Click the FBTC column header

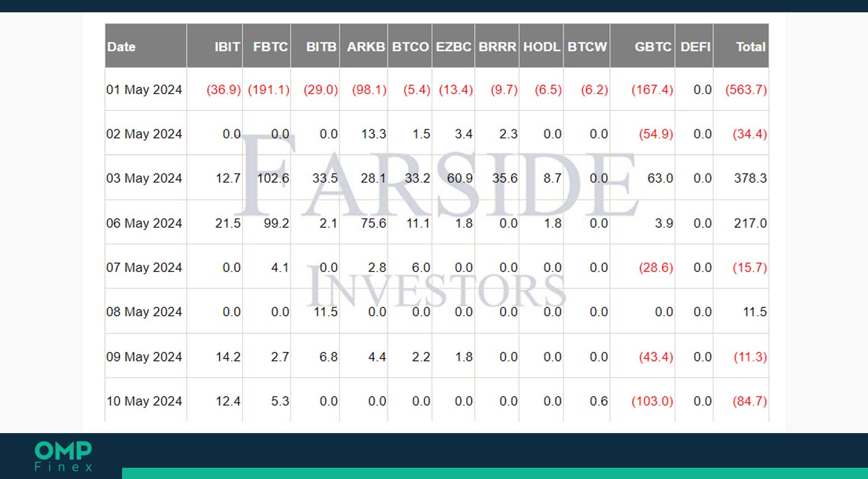pos(267,46)
